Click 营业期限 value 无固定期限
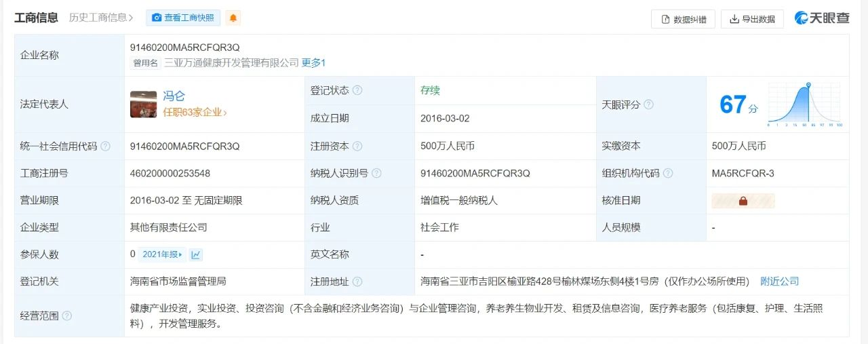868x344 pixels. [x=218, y=200]
